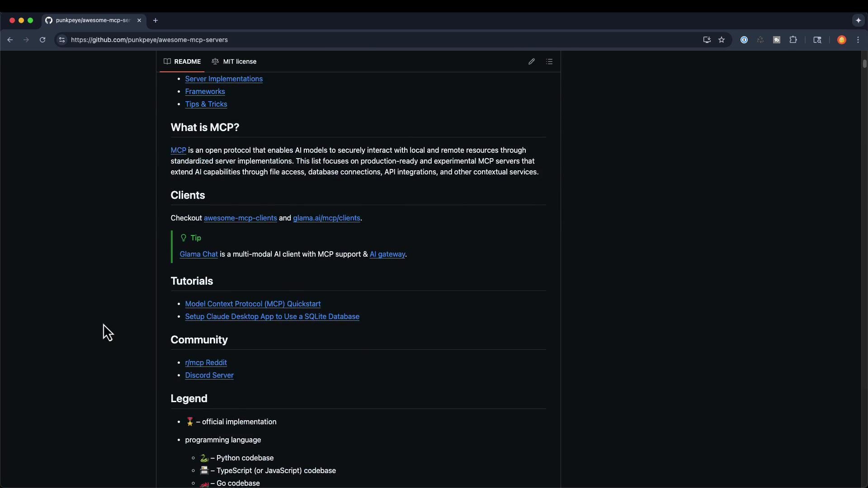868x488 pixels.
Task: Click the Tutorials heading
Action: 192,281
